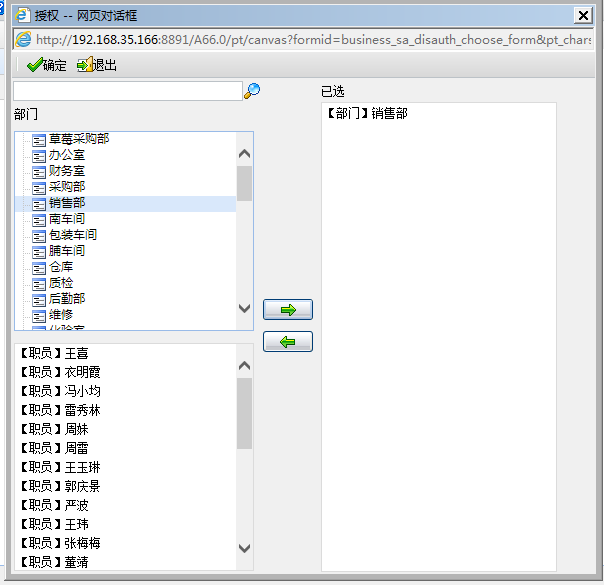Select the 销售部 department in tree
604x585 pixels.
[x=67, y=203]
